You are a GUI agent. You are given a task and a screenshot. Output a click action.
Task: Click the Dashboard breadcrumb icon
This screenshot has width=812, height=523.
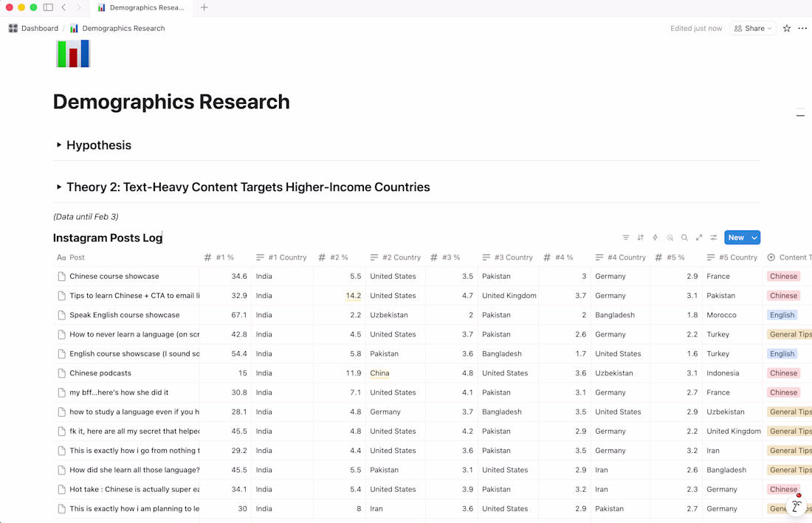coord(13,29)
